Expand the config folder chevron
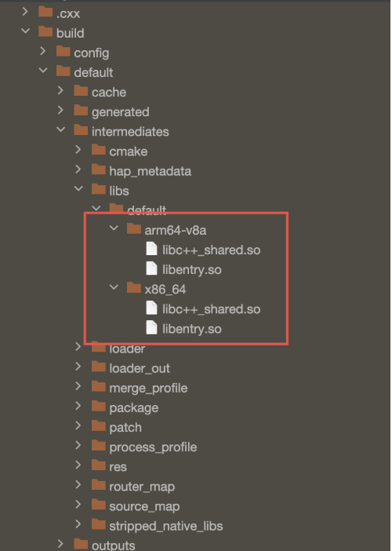The width and height of the screenshot is (392, 551). pyautogui.click(x=43, y=51)
